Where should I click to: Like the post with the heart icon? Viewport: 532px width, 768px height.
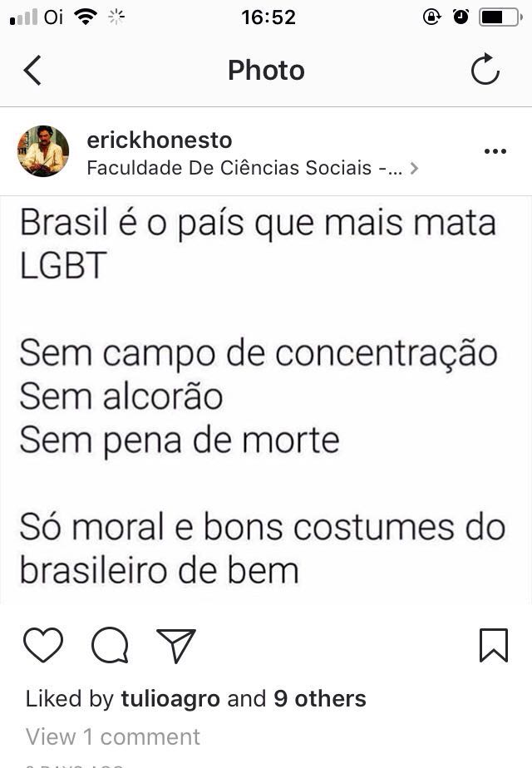coord(43,645)
